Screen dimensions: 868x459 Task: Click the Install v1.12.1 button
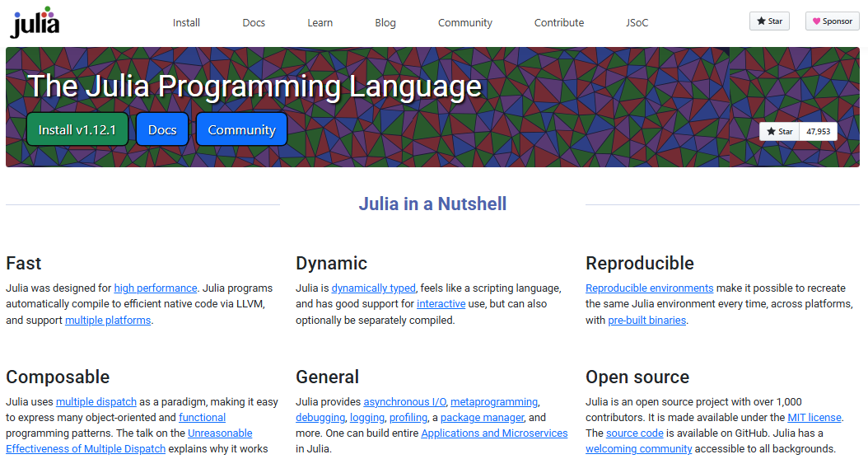click(x=77, y=129)
